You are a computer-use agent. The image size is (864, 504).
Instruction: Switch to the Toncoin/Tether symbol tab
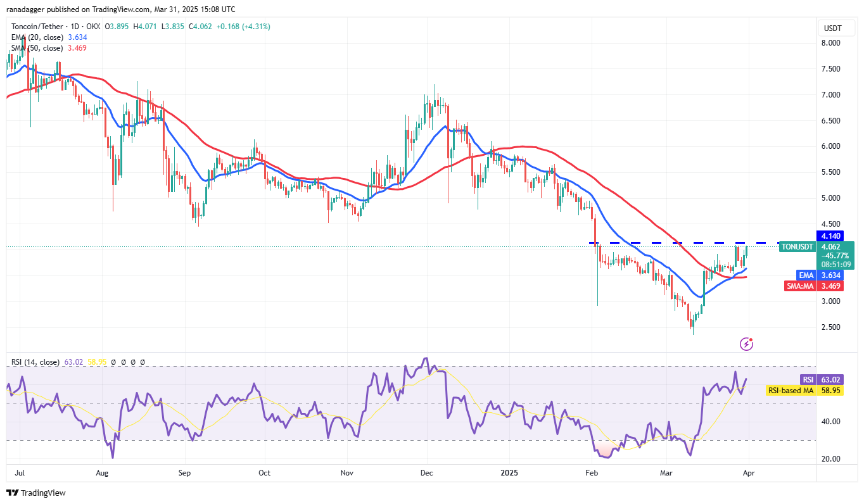pos(37,27)
